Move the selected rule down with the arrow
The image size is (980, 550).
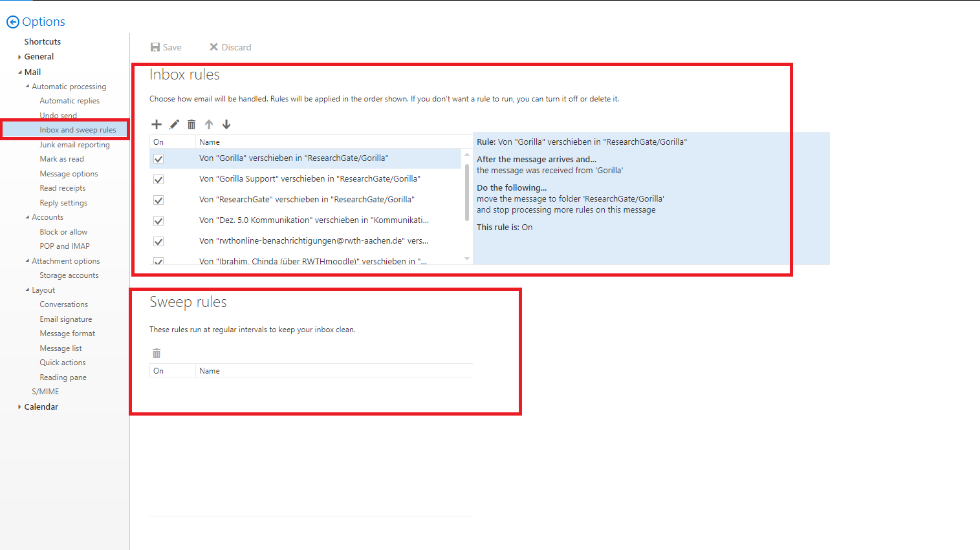pos(226,125)
